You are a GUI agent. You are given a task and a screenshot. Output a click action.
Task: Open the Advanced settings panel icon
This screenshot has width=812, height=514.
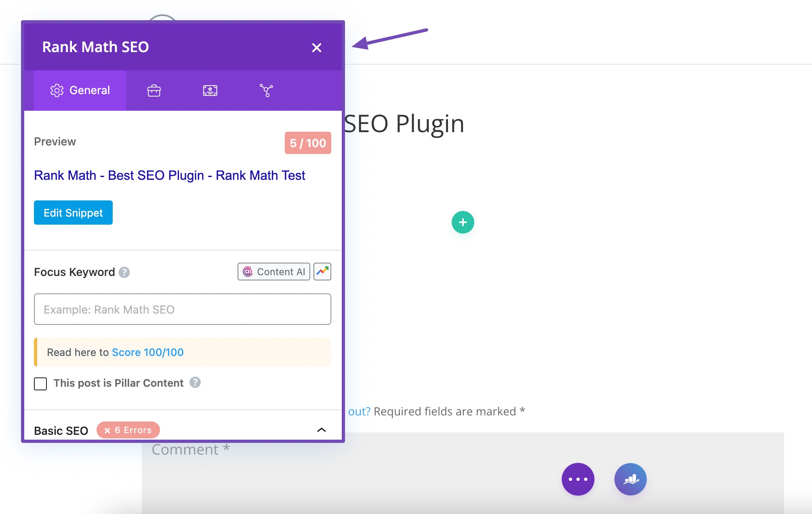[x=153, y=90]
